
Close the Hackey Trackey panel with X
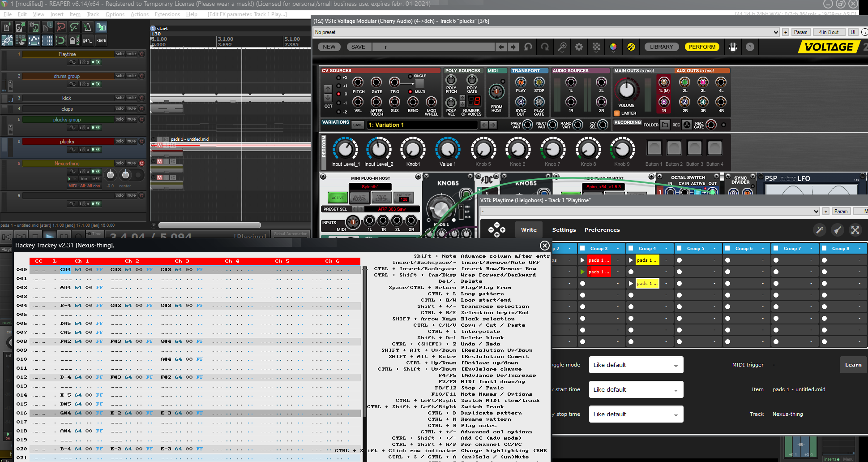click(x=545, y=245)
